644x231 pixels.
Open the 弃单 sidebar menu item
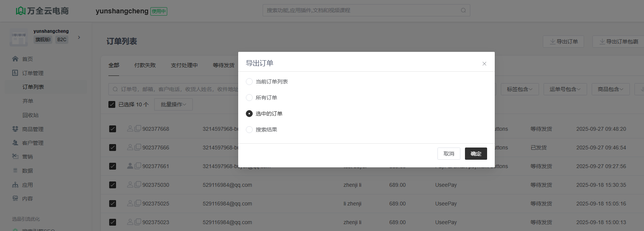click(x=28, y=101)
